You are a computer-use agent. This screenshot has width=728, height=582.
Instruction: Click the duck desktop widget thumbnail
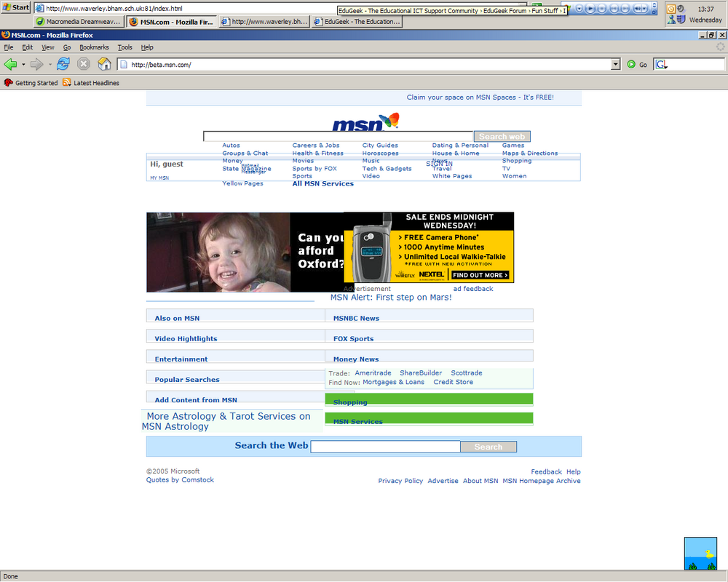tap(700, 553)
